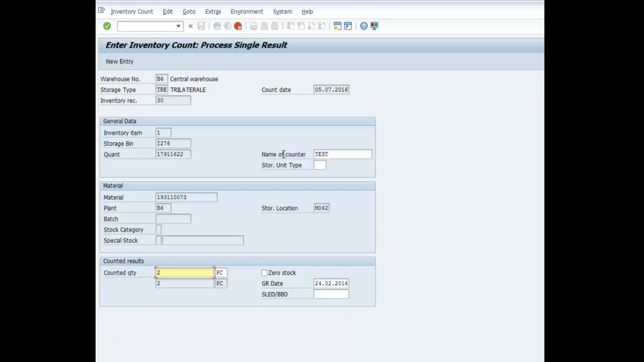Click the Quant value 17911622

(x=173, y=154)
